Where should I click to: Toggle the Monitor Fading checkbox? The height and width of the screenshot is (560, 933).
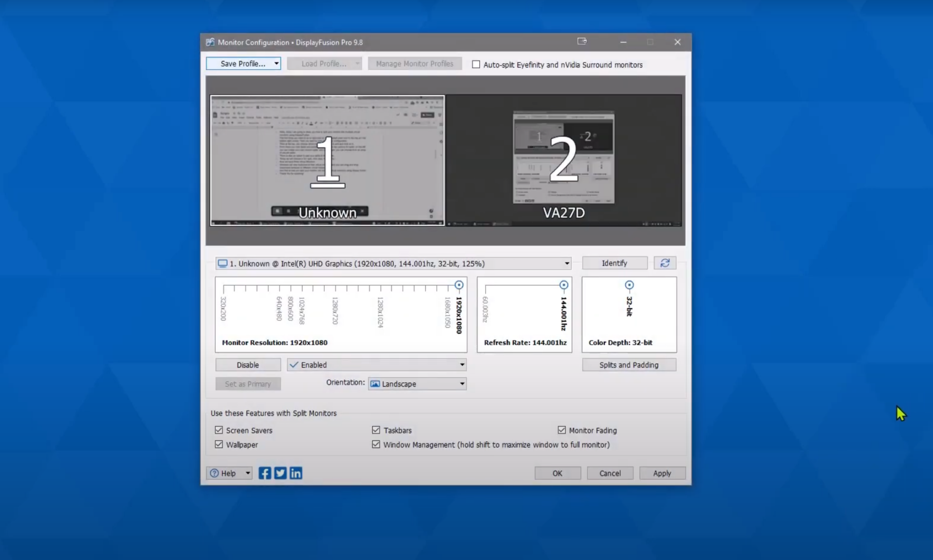[x=562, y=430]
